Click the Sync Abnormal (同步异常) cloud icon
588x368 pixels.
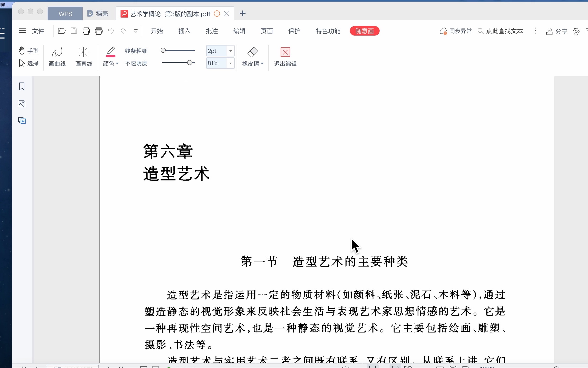point(443,31)
